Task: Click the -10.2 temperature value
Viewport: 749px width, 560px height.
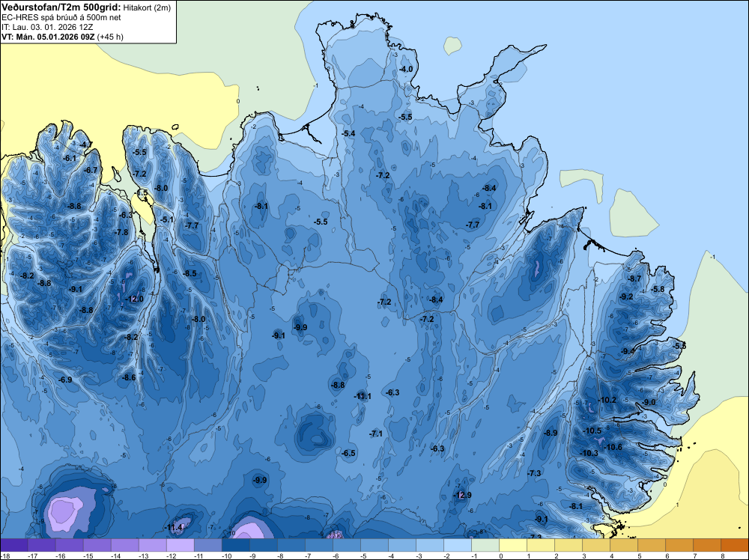Action: [607, 400]
